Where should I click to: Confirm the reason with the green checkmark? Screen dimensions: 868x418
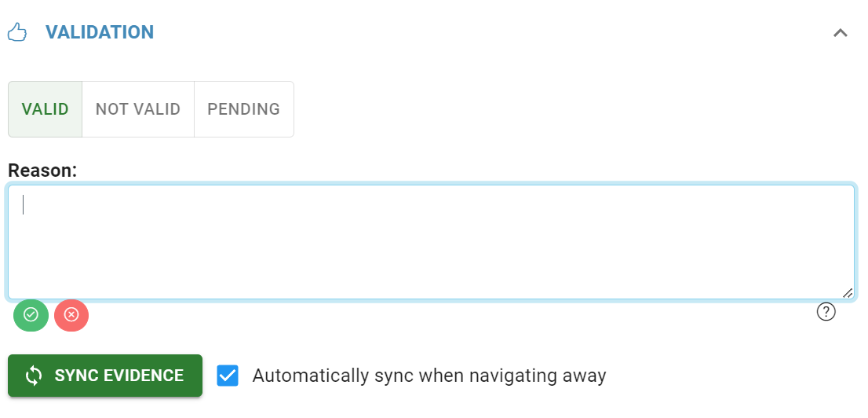tap(31, 315)
